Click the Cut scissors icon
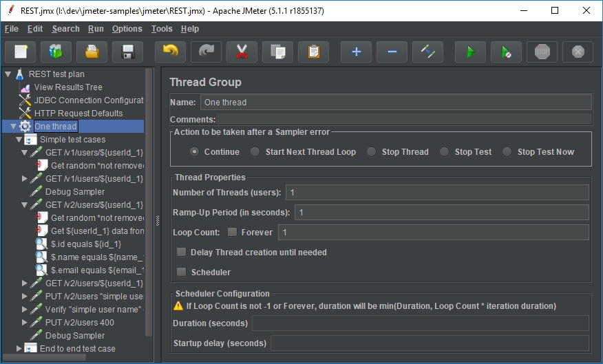 [x=242, y=52]
